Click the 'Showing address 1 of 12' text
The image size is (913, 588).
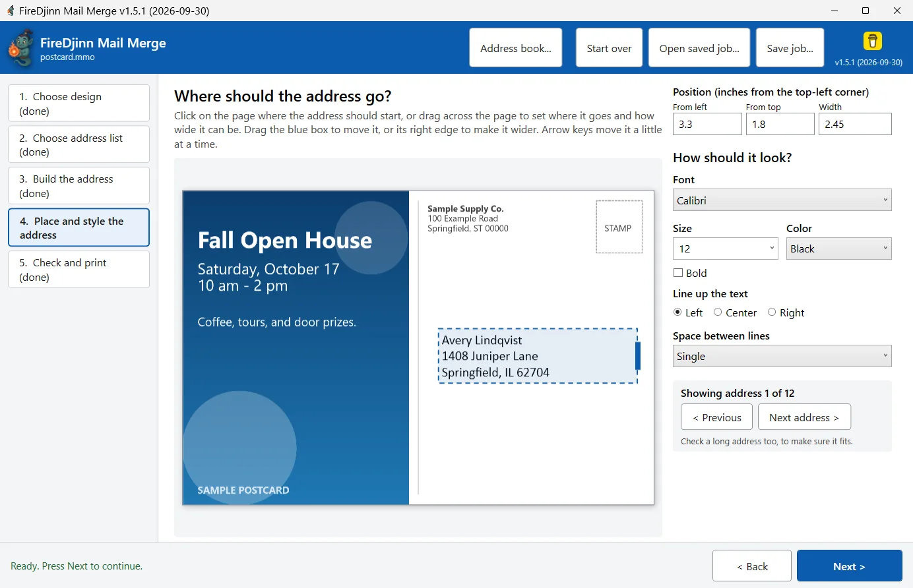pos(738,394)
